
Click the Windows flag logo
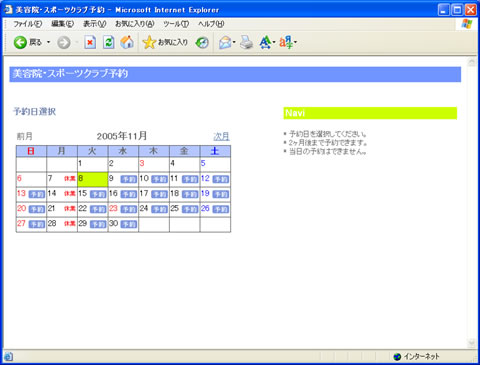pyautogui.click(x=467, y=24)
